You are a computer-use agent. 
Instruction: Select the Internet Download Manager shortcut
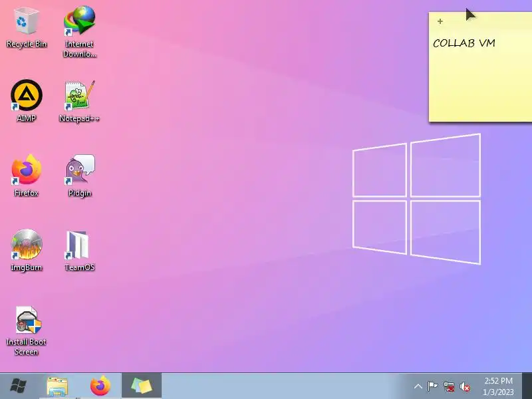point(80,31)
